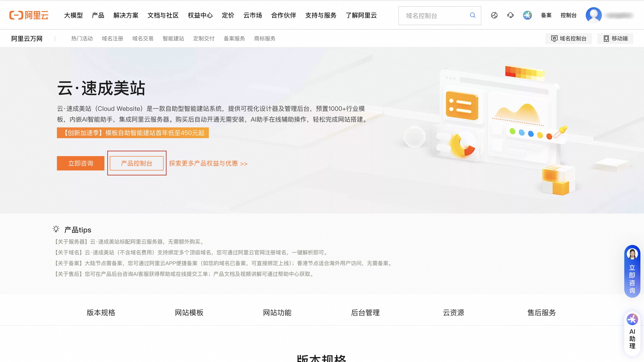644x362 pixels.
Task: Click the 备案 header link
Action: 546,15
